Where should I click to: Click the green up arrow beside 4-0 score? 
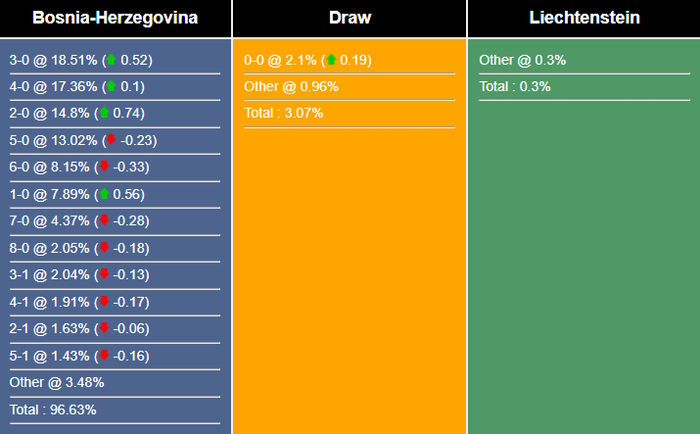coord(111,87)
